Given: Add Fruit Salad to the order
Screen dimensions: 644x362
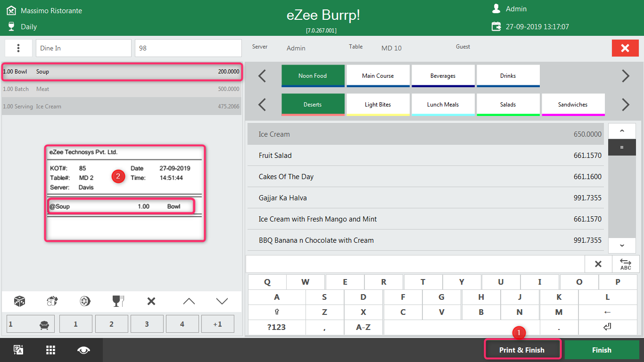Looking at the screenshot, I should [426, 156].
